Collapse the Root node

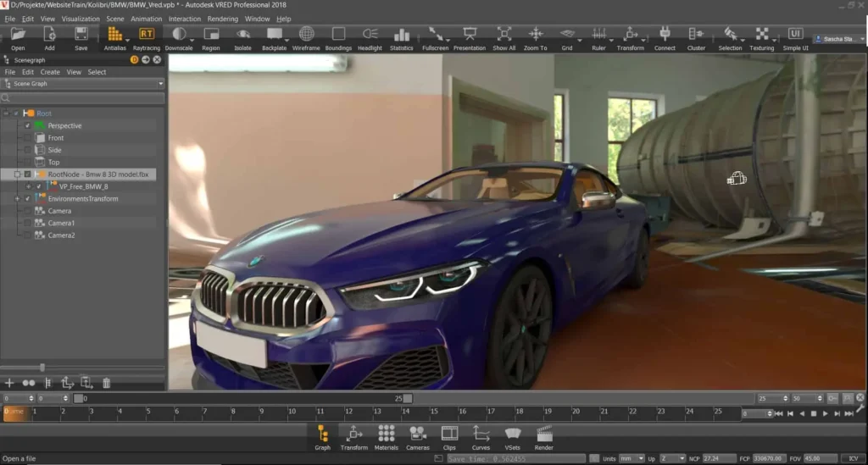click(x=6, y=113)
